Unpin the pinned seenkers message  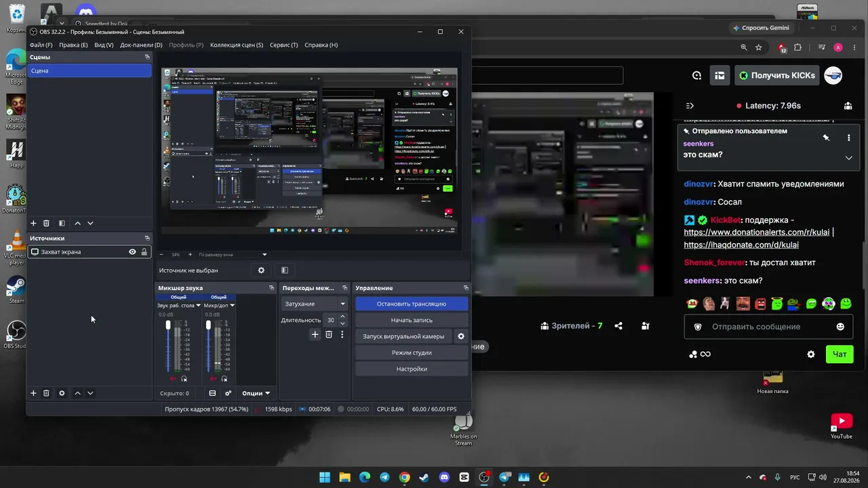coord(826,138)
